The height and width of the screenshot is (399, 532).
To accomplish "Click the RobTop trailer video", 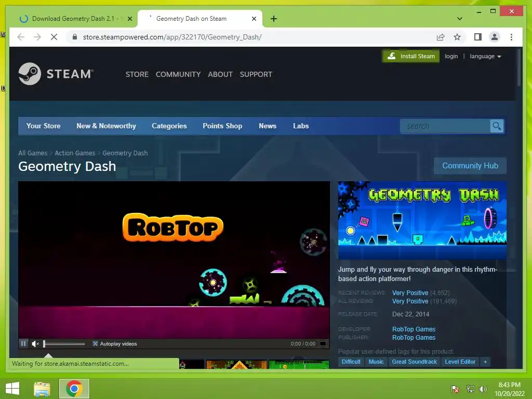I will coord(174,260).
